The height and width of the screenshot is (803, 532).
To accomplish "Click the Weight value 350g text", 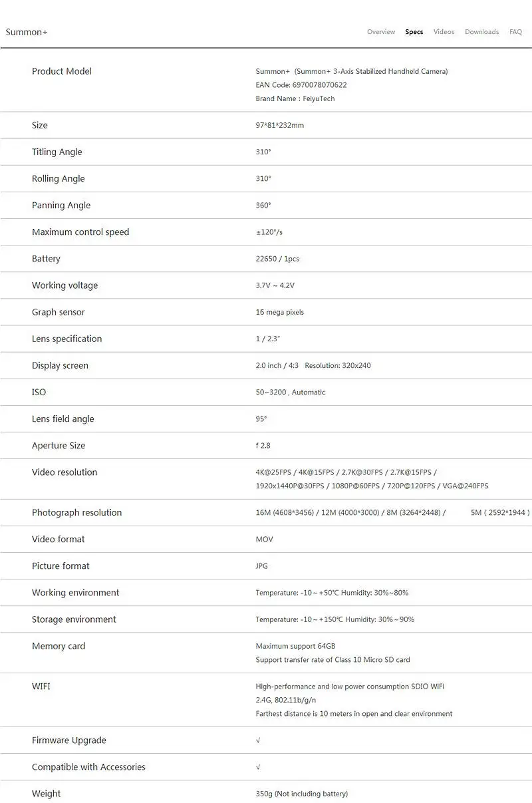I will [x=302, y=794].
